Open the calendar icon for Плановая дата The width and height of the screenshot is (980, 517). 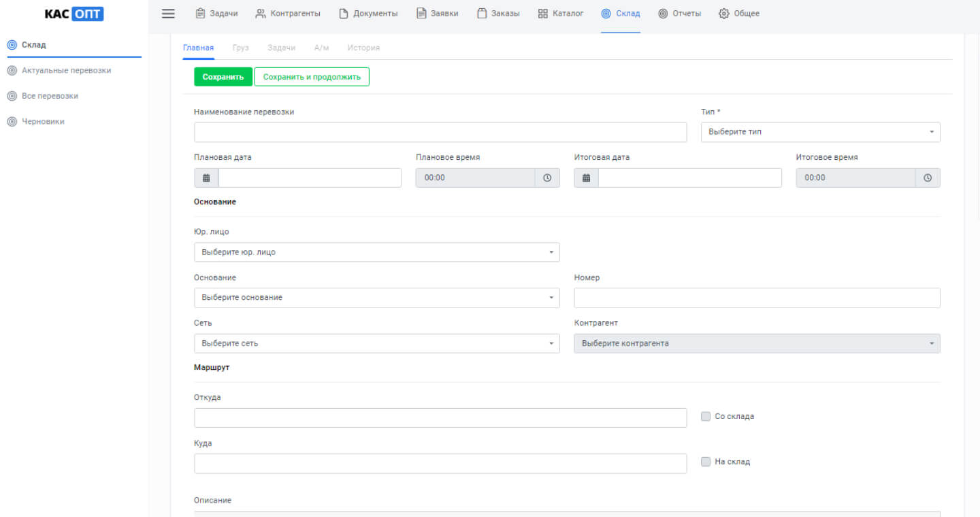[206, 178]
